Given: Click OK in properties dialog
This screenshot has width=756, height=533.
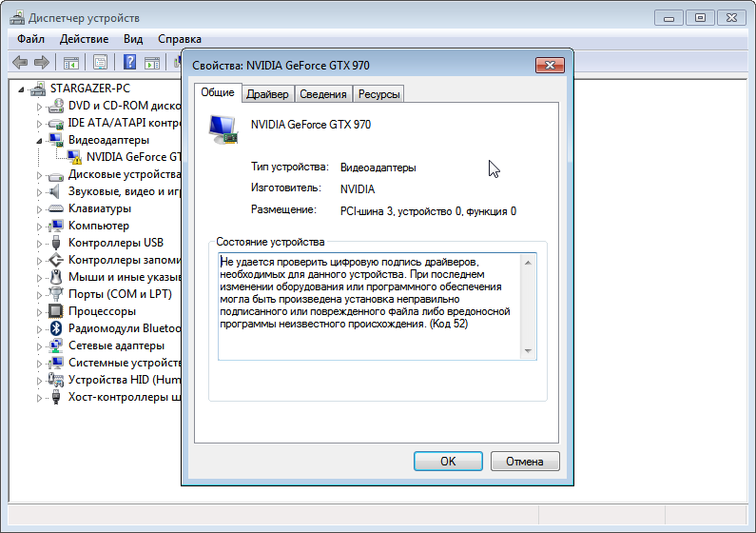Looking at the screenshot, I should pos(448,461).
